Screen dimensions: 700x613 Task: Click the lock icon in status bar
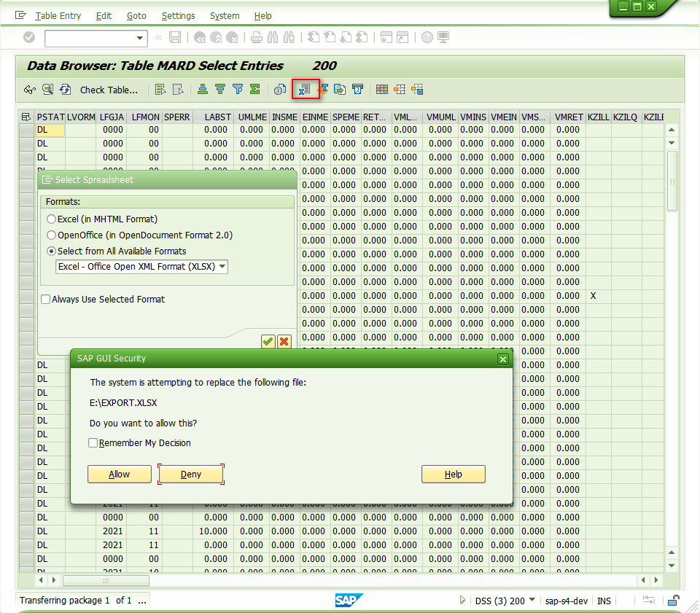pyautogui.click(x=674, y=601)
